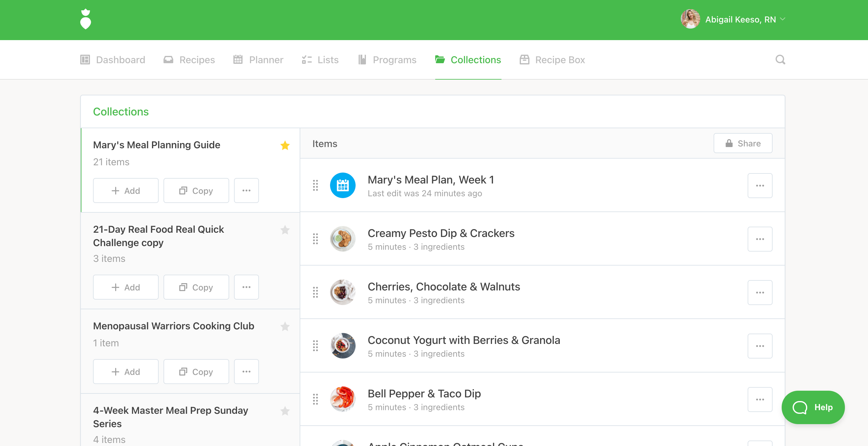
Task: Click the green logo in the header
Action: tap(86, 19)
